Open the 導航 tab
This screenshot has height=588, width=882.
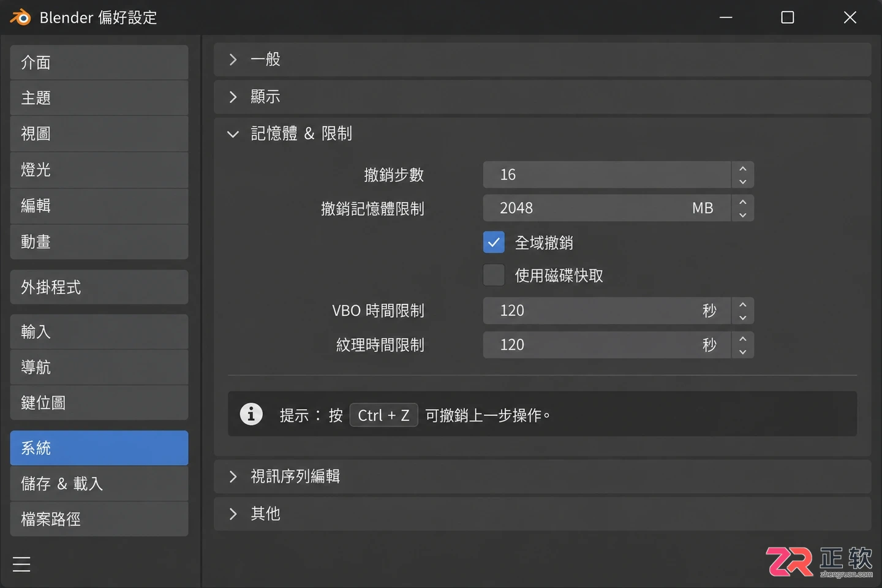coord(99,367)
